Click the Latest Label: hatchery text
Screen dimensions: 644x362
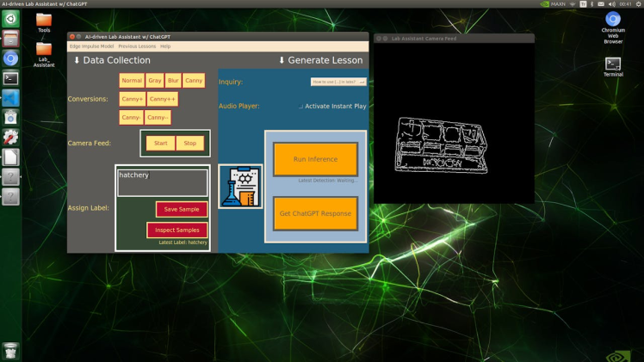[183, 242]
